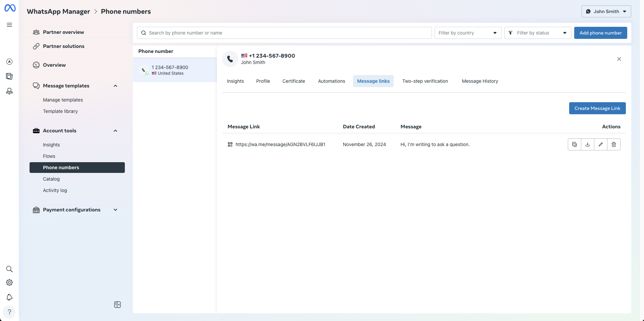Viewport: 644px width, 321px height.
Task: Copy the message link icon
Action: click(575, 144)
